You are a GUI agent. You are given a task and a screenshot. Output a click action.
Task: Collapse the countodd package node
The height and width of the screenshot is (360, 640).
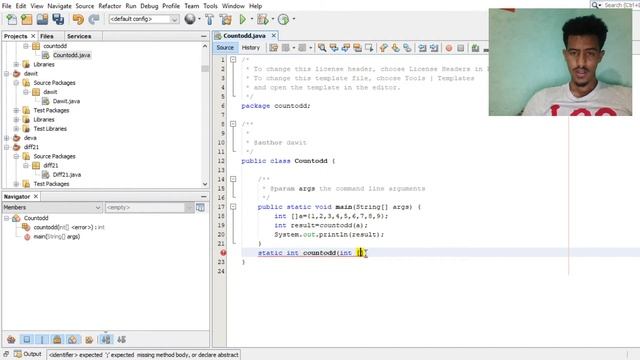[26, 46]
